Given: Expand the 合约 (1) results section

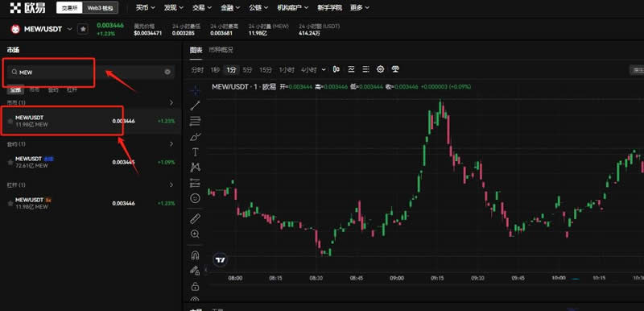Looking at the screenshot, I should (171, 143).
